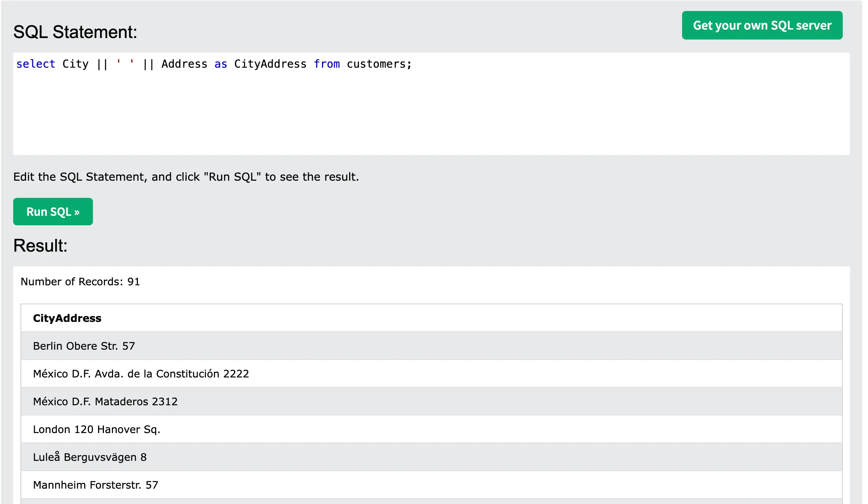The height and width of the screenshot is (504, 868).
Task: Select the Avda. de la Constitución 2222 row
Action: point(141,374)
